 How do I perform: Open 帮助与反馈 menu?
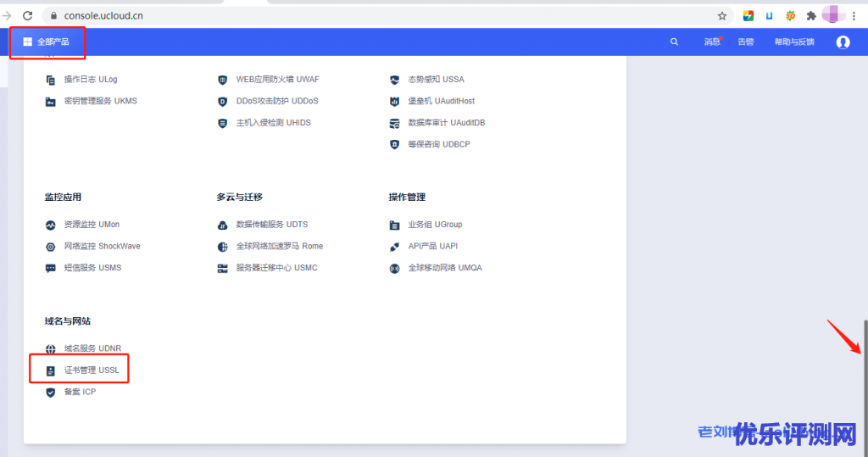(x=794, y=42)
